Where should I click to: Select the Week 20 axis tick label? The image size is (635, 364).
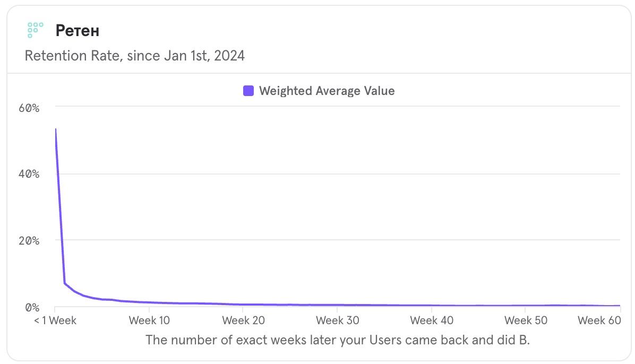click(243, 320)
